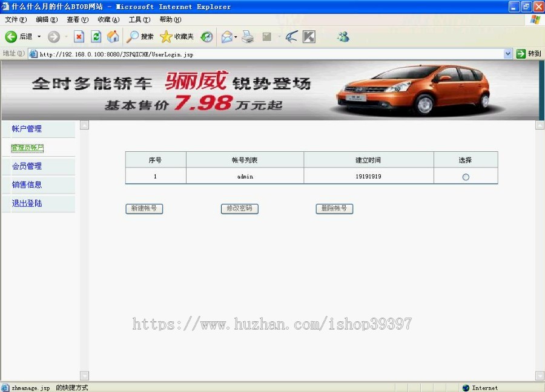Click the row number 1 cell
Screen dimensions: 545x392
[x=156, y=177]
